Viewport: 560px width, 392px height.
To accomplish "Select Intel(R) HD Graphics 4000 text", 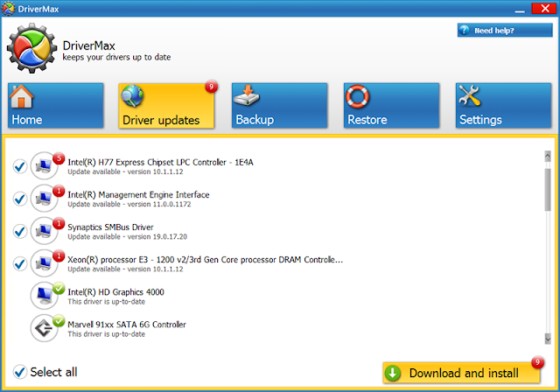I will pos(115,292).
